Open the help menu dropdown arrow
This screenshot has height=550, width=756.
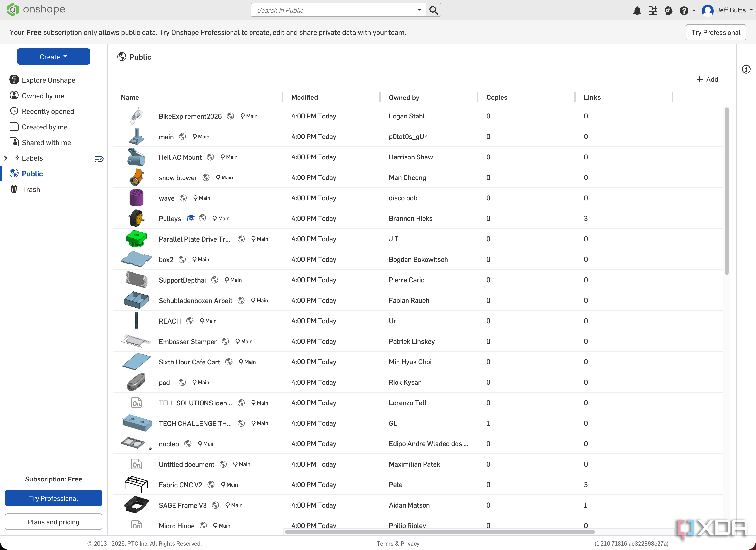(x=694, y=11)
